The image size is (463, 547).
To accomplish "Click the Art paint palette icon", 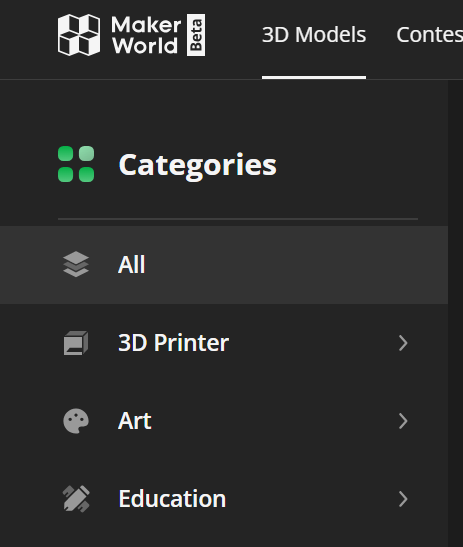I will click(76, 421).
